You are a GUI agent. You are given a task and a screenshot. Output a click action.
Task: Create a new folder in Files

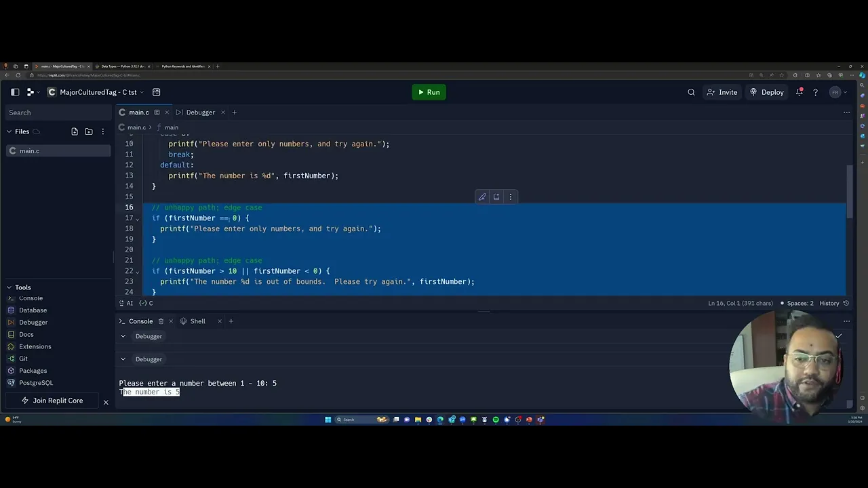point(89,131)
